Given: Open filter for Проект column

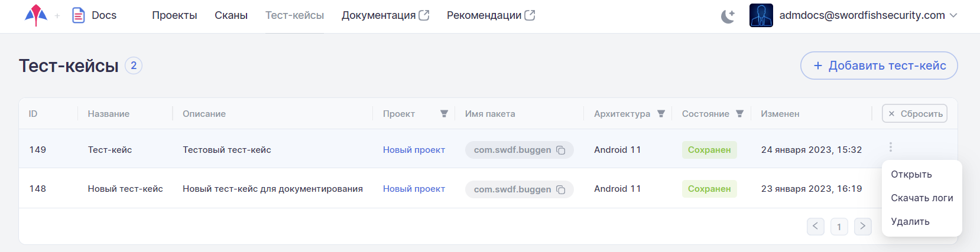Looking at the screenshot, I should (x=444, y=114).
